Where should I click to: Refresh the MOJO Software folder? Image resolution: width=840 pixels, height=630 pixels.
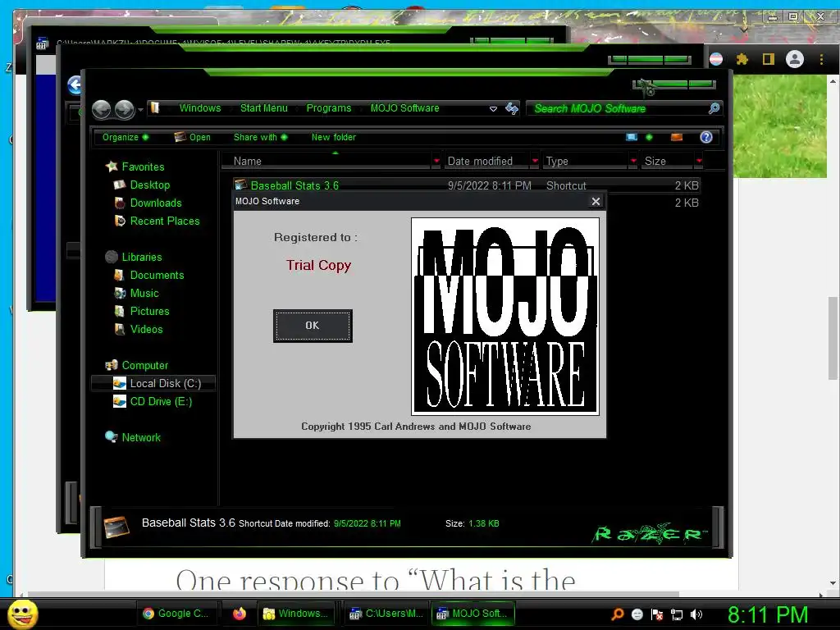coord(512,109)
